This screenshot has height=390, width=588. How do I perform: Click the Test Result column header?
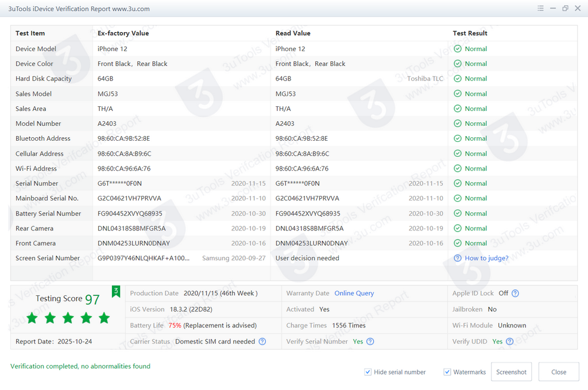[470, 33]
